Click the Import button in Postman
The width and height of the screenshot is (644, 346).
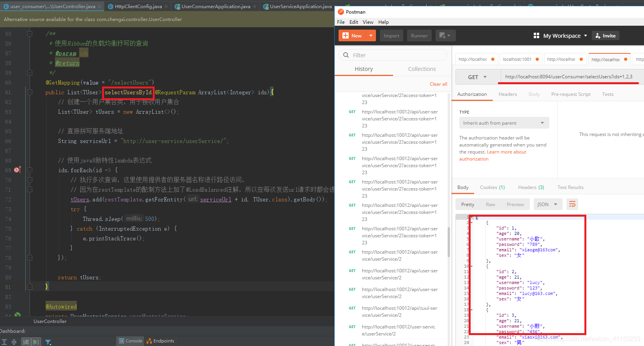[391, 35]
